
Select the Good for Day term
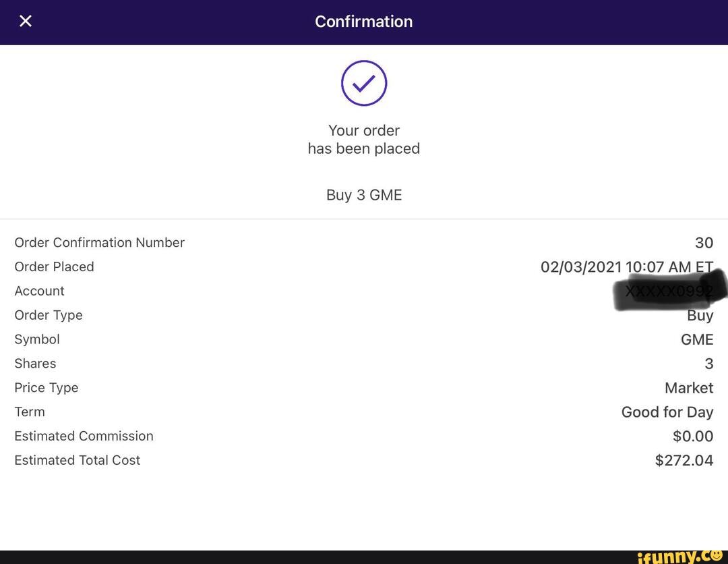coord(667,412)
